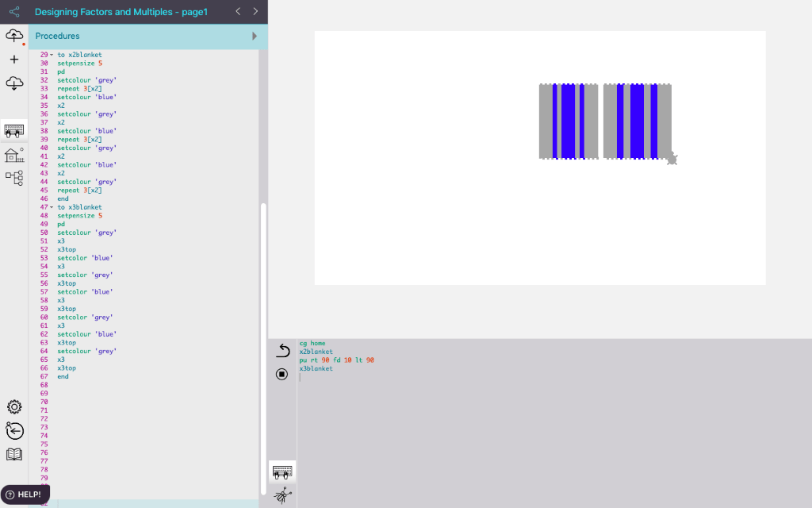Open the tree structure diagram icon
Screen dimensions: 812x508
pos(14,178)
